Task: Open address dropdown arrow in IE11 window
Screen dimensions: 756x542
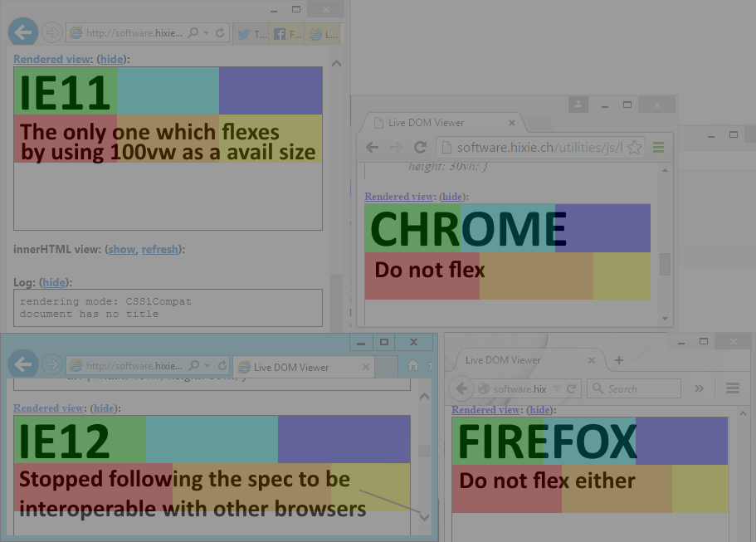Action: point(207,33)
